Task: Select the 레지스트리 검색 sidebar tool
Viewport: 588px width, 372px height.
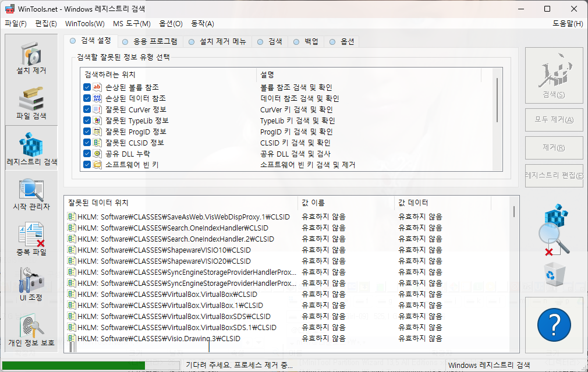Action: [31, 149]
